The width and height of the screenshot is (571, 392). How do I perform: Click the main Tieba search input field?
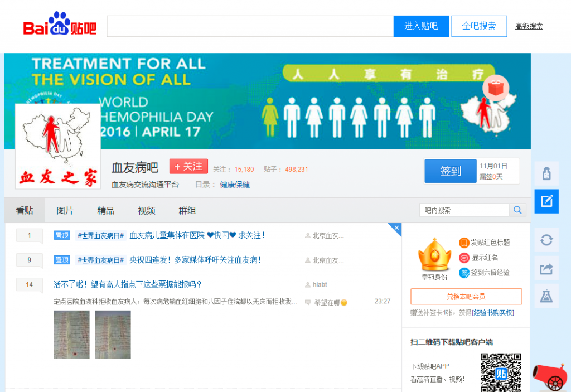tap(250, 26)
